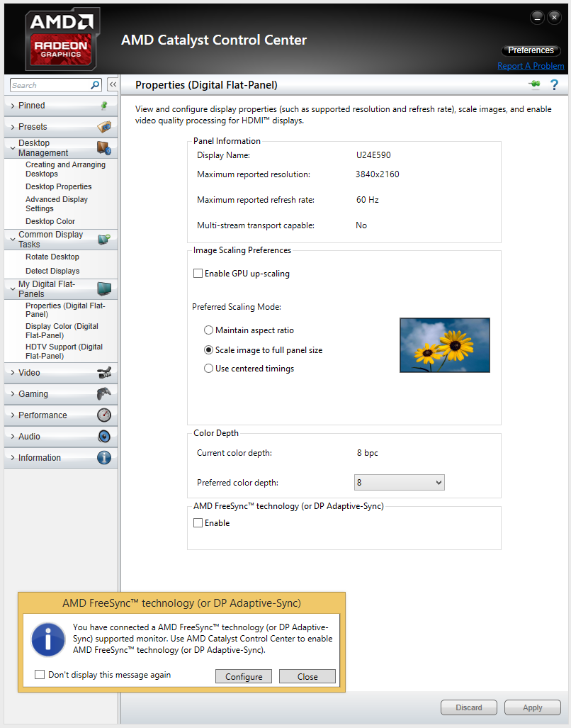571x728 pixels.
Task: Enable AMD FreeSync technology
Action: [199, 522]
